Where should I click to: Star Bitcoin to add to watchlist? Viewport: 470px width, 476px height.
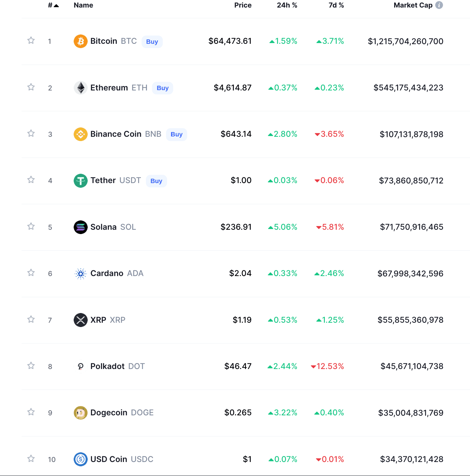[x=31, y=40]
